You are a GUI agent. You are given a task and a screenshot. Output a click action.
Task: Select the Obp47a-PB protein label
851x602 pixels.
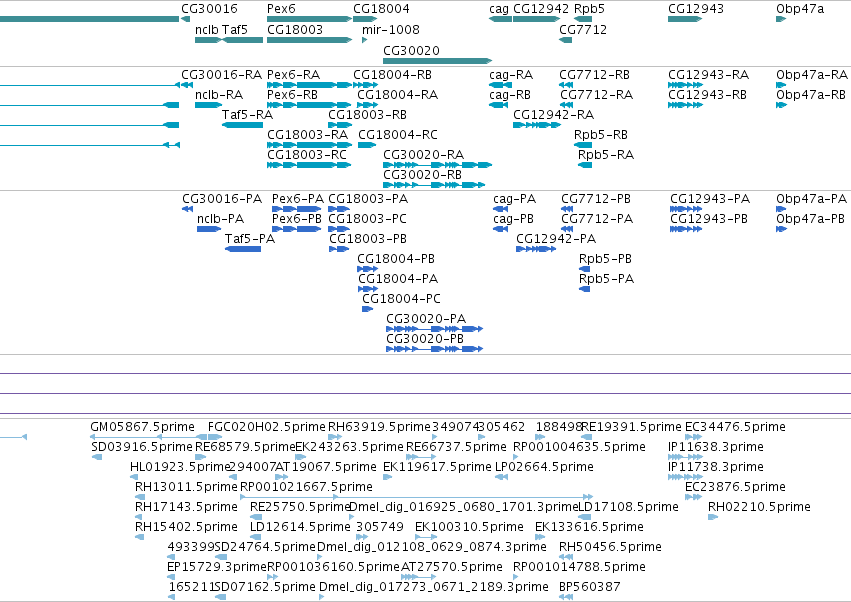coord(810,219)
